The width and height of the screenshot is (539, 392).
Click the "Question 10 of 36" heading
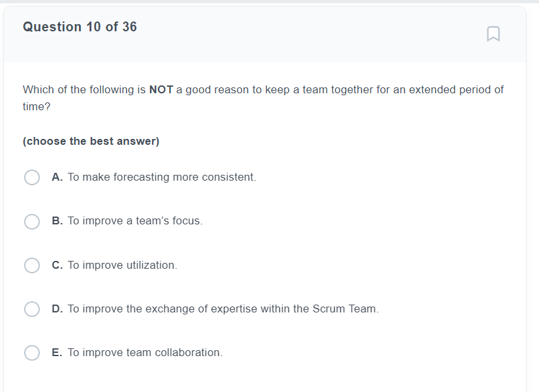click(80, 27)
